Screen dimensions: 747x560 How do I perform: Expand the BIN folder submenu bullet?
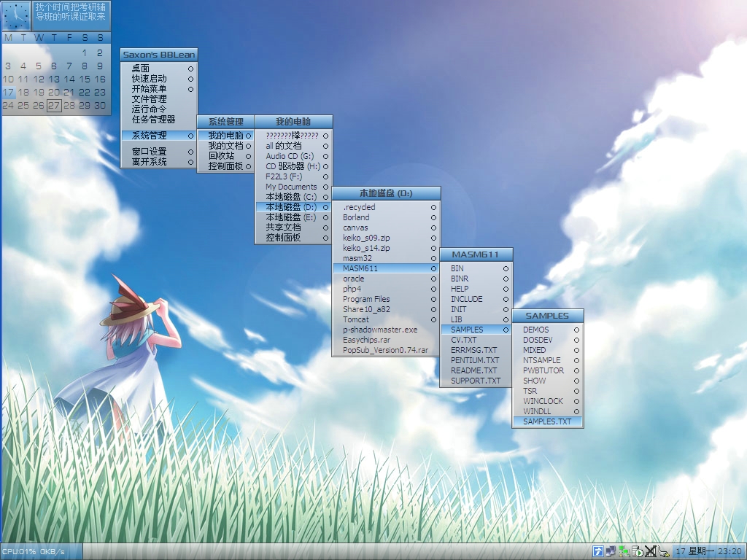click(506, 268)
